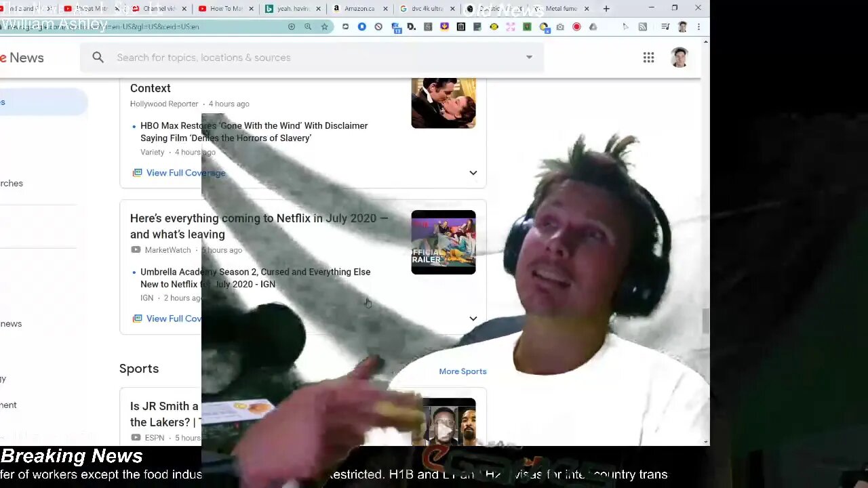Click the JR Smith Lakers thumbnail
The image size is (868, 488).
(x=443, y=422)
